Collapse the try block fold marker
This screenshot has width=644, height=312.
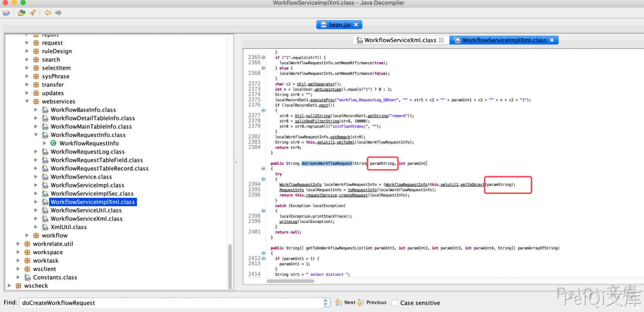(x=263, y=179)
